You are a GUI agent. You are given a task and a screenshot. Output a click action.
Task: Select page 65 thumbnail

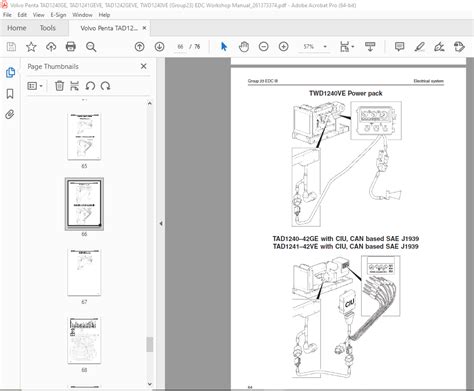click(84, 137)
